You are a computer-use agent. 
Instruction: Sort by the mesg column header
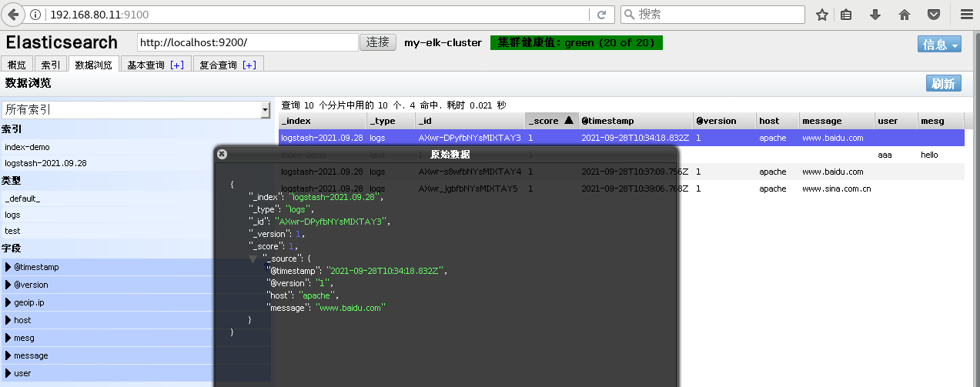click(x=942, y=121)
